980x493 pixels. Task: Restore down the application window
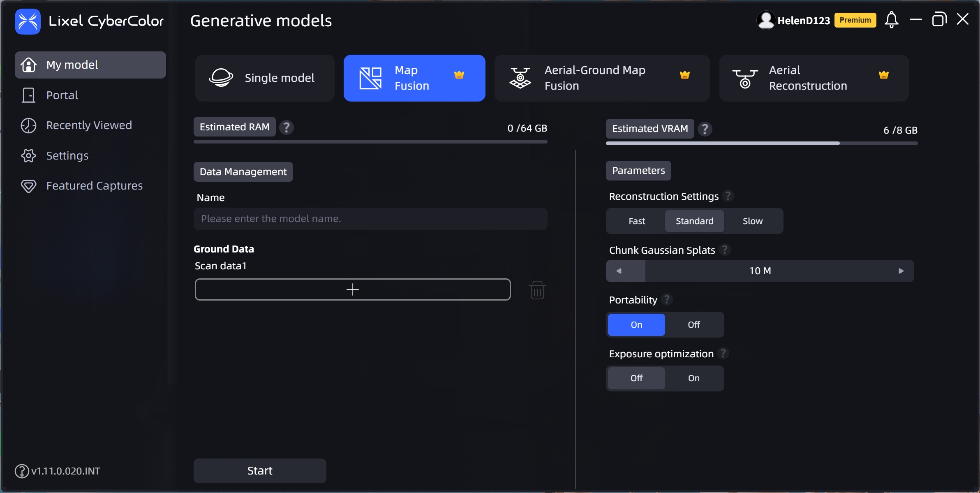[939, 19]
